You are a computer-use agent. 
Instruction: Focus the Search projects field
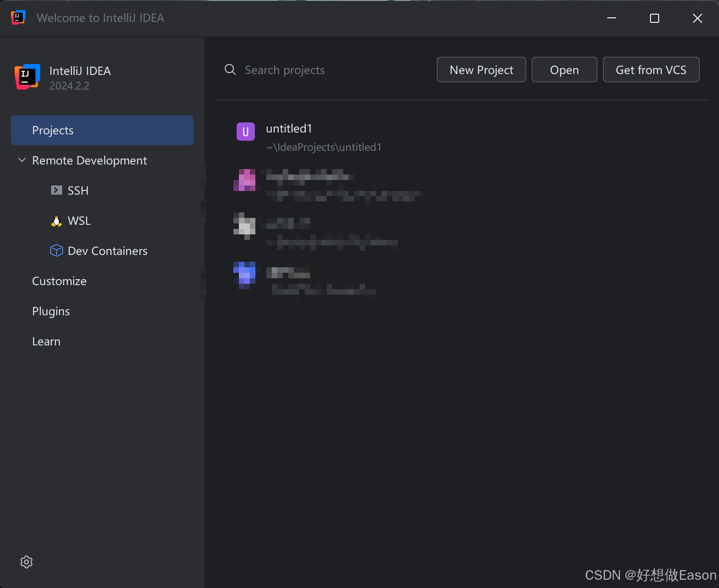point(324,69)
